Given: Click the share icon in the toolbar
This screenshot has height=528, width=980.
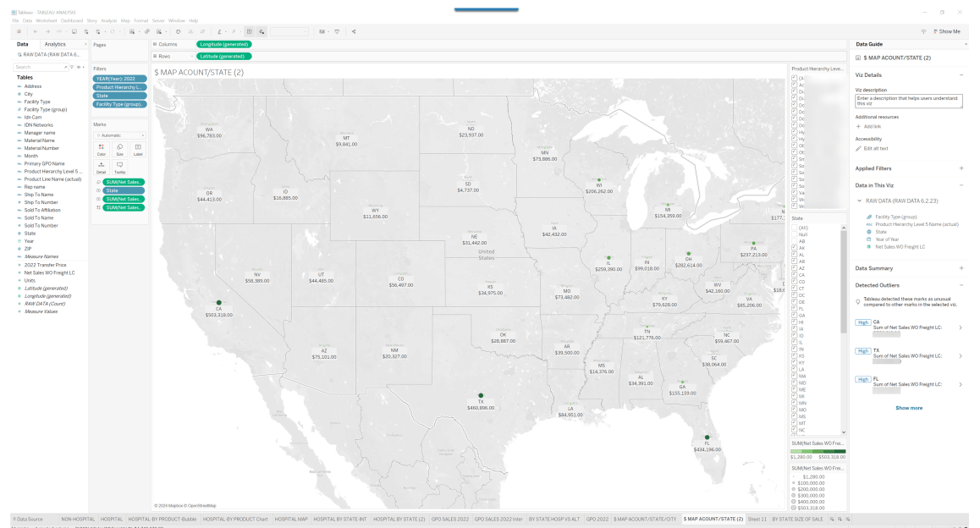Looking at the screenshot, I should point(353,31).
